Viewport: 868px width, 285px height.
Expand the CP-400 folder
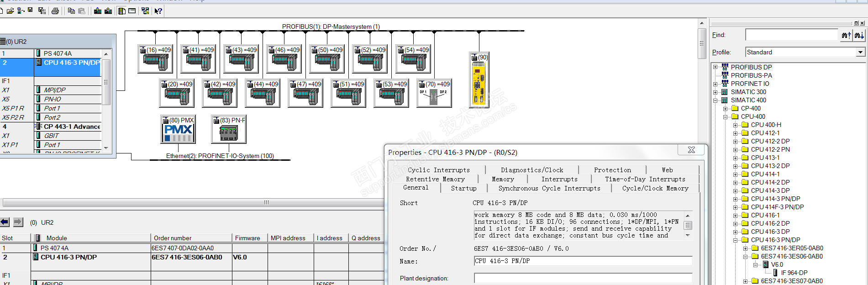725,108
